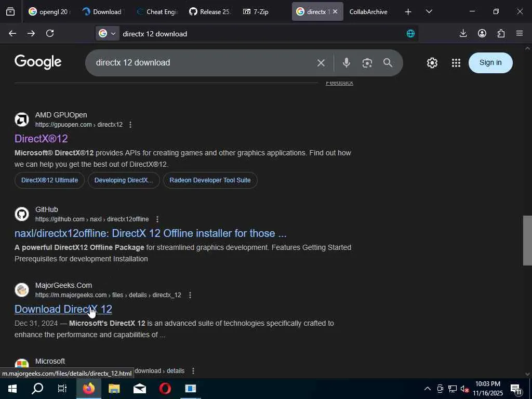Open the Developing DirectX... sitelink chip
The width and height of the screenshot is (532, 399).
tap(124, 180)
